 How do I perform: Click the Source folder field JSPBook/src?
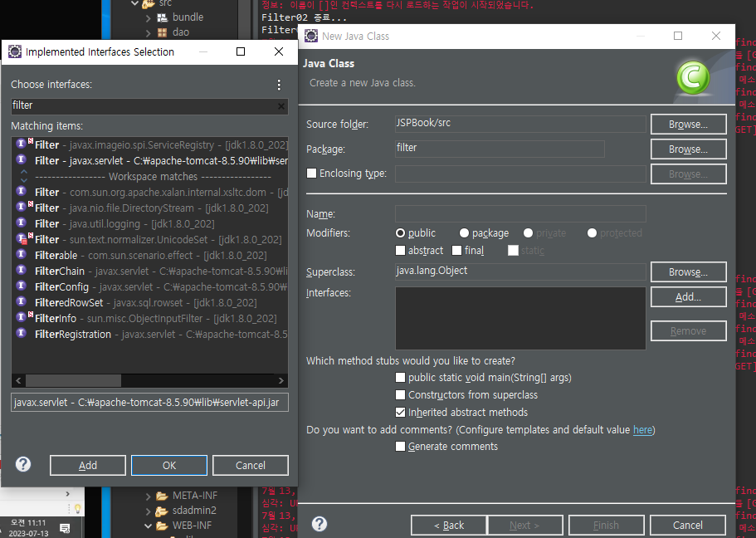coord(520,124)
